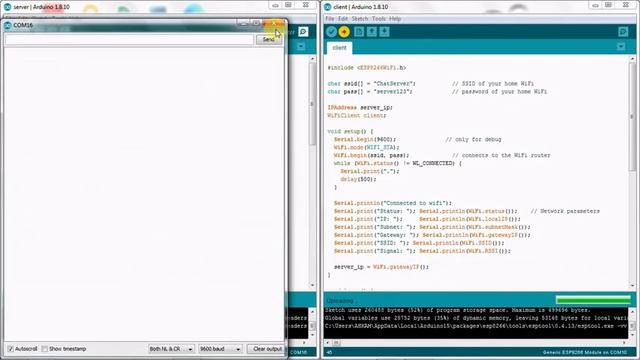Click the 'server_ip = WiFi.gatewayIP();' line
This screenshot has width=640, height=360.
381,267
